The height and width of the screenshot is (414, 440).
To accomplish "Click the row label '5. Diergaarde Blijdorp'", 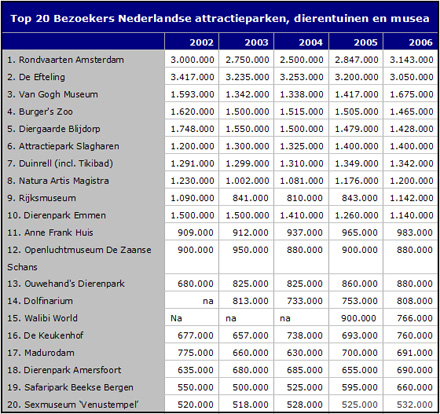I will (54, 129).
